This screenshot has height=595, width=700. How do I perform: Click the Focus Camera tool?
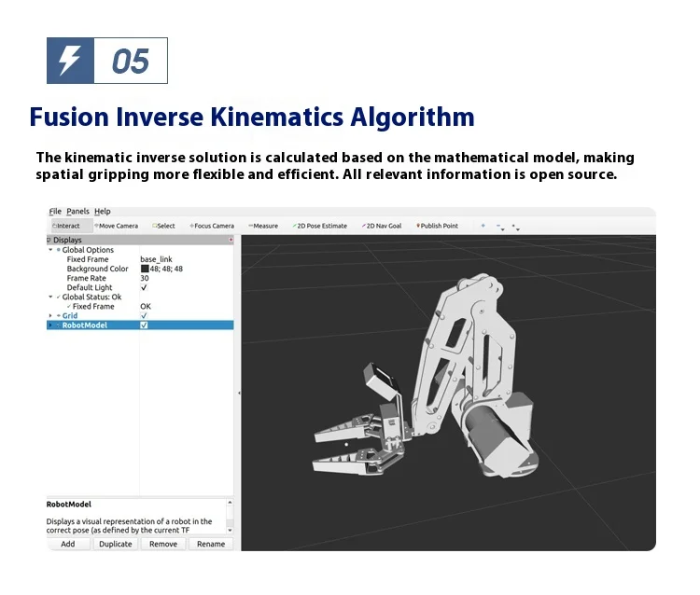[x=212, y=226]
